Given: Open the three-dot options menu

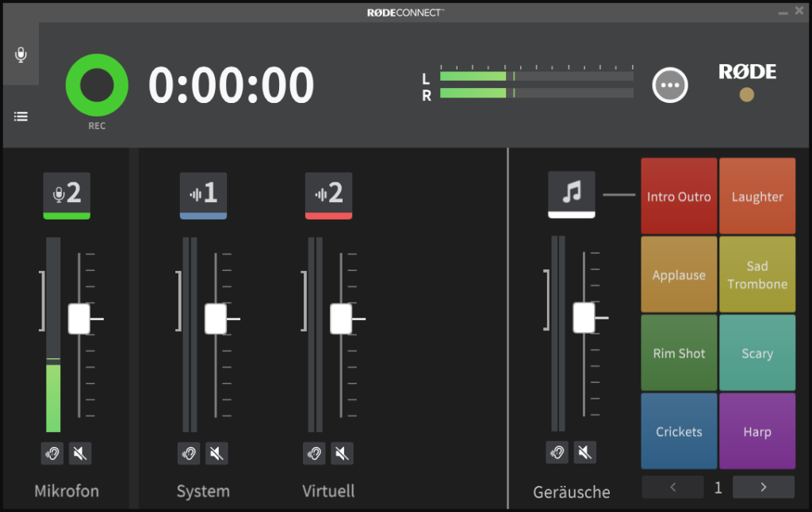Looking at the screenshot, I should coord(669,85).
